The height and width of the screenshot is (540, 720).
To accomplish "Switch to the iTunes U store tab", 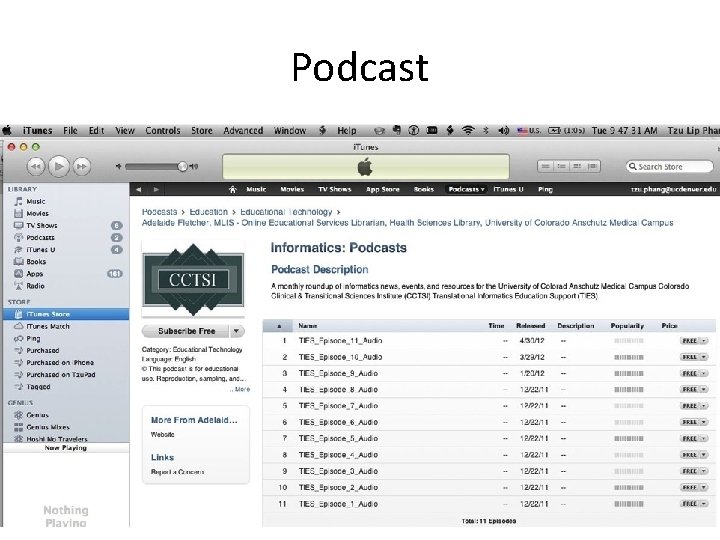I will (x=508, y=189).
